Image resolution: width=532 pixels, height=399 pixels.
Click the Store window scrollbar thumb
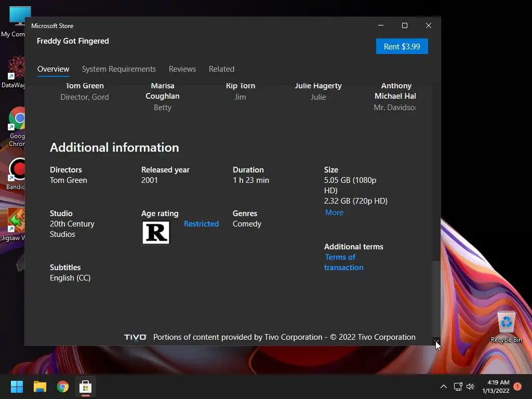point(436,299)
